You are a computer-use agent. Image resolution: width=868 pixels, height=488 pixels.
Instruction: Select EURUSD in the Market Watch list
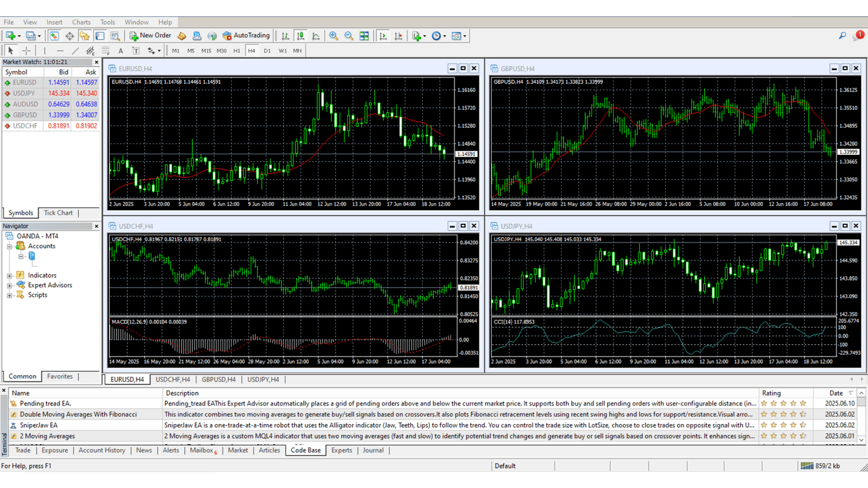pos(24,82)
